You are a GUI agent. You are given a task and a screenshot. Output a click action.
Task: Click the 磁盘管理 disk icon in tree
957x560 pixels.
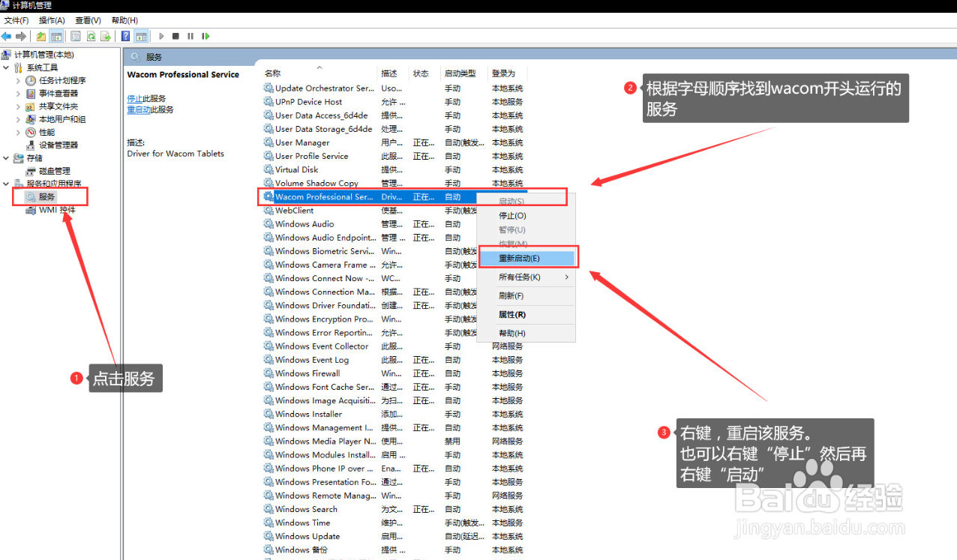pos(31,171)
